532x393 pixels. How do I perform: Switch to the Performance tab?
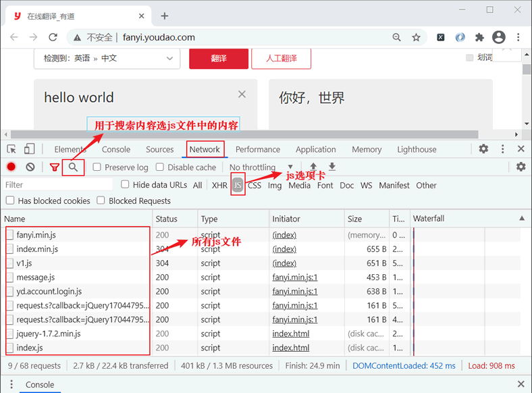258,149
